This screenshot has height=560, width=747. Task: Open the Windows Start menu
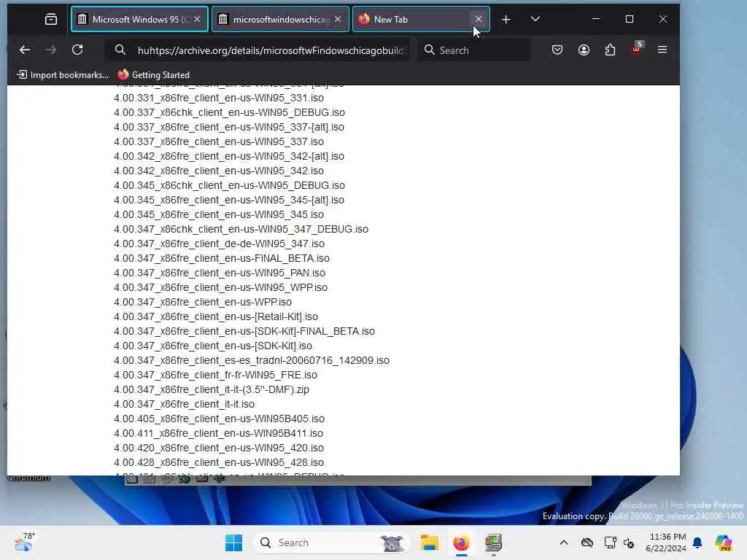pos(233,542)
